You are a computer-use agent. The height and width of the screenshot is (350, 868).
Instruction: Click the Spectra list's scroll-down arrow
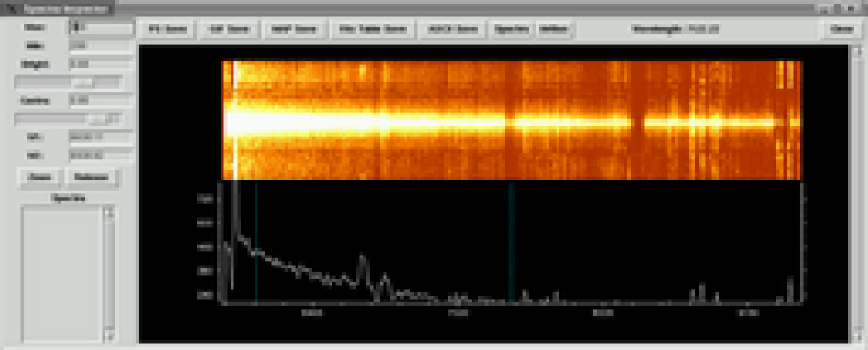pos(110,335)
